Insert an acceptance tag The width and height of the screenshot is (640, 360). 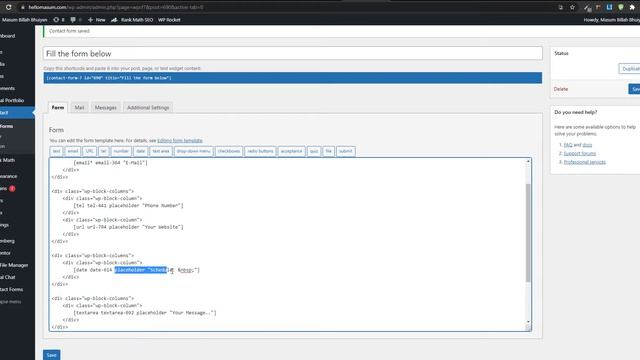291,151
